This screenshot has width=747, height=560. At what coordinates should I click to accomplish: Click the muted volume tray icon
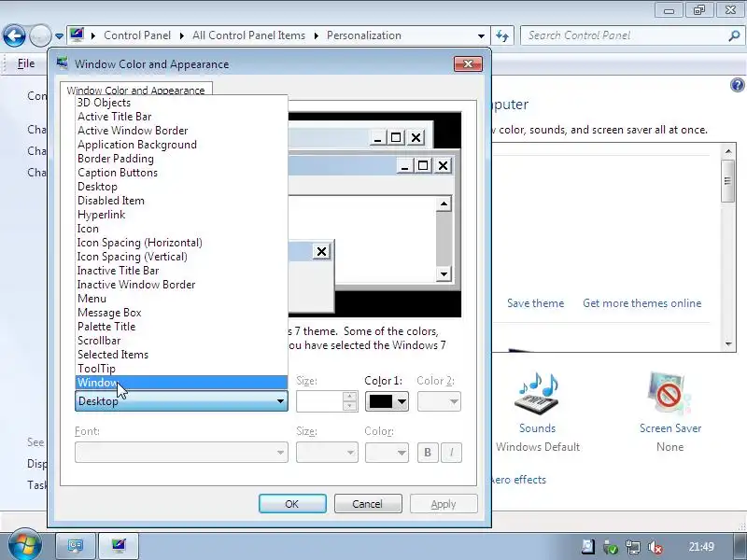point(655,547)
